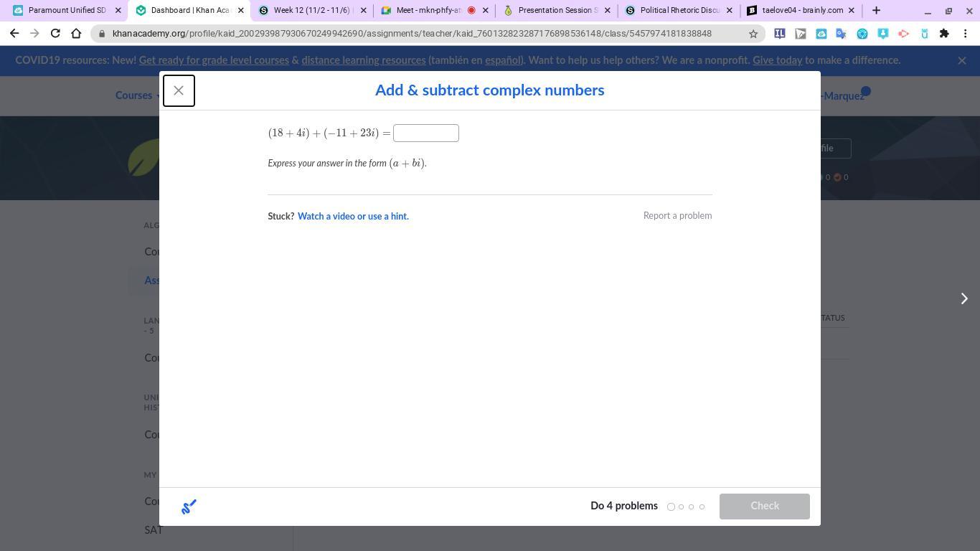Go to the browser Home page
Screen dimensions: 980x551
coord(76,33)
